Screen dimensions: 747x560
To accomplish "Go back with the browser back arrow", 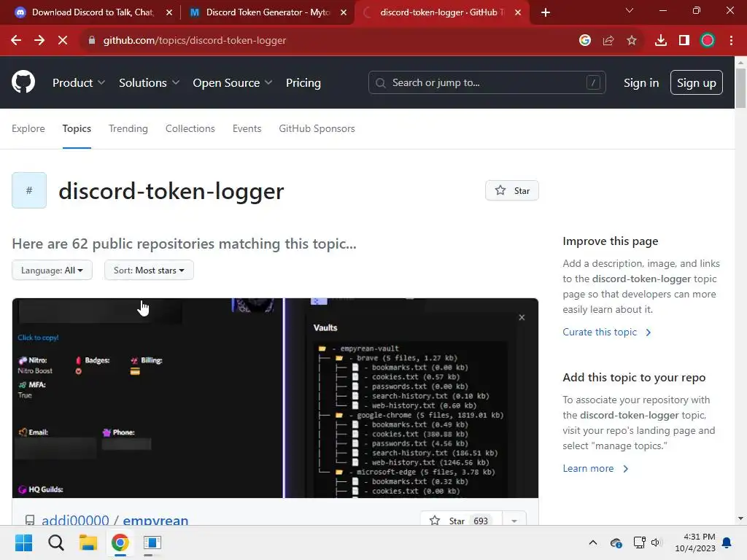I will coord(16,41).
